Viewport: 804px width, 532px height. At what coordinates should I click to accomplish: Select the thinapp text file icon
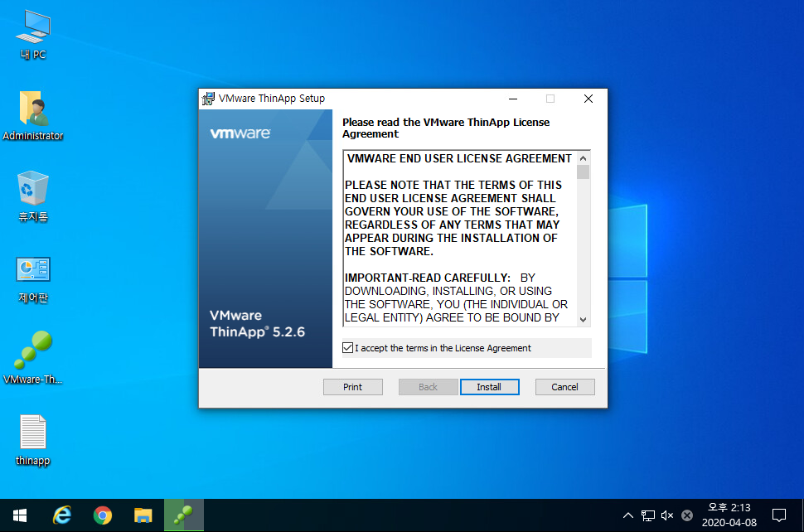(x=33, y=440)
